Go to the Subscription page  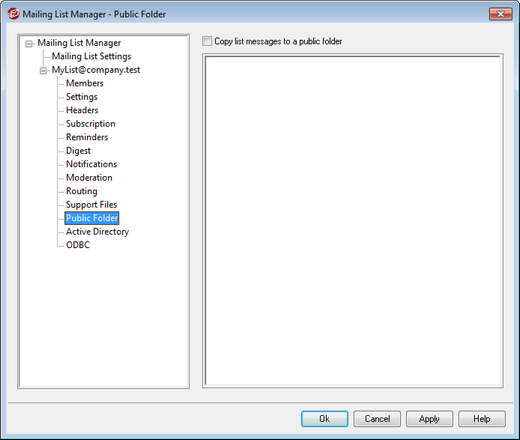(91, 124)
